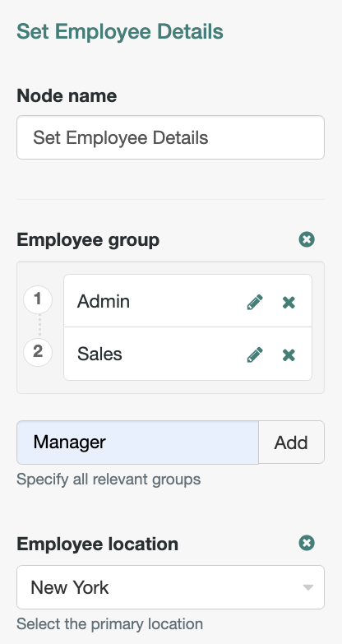Click the Set Employee Details panel heading
Screen dimensions: 342x644
[120, 31]
